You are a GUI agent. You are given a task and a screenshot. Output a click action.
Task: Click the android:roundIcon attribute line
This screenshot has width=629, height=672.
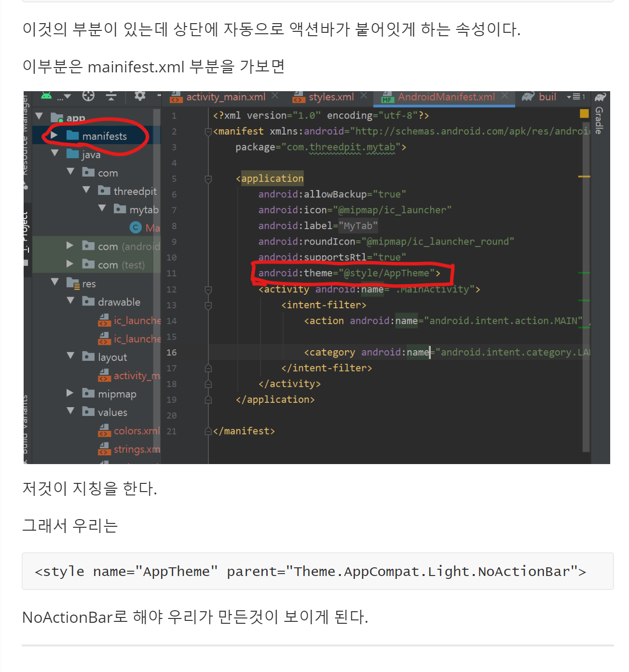tap(386, 241)
